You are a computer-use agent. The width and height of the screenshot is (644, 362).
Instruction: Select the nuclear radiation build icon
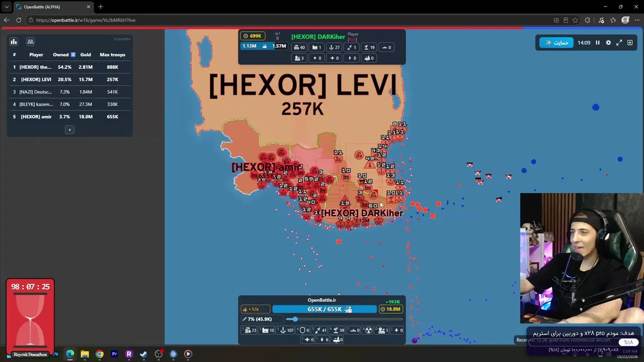(368, 330)
